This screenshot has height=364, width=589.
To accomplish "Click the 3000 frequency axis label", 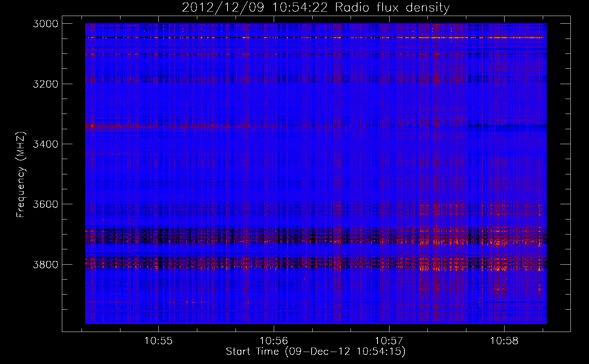I will pyautogui.click(x=46, y=24).
